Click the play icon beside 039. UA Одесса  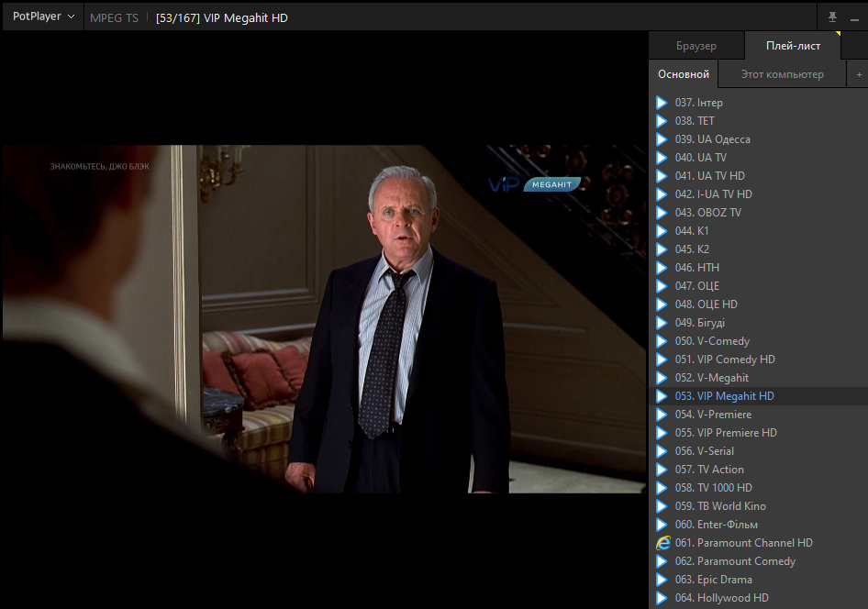point(662,138)
